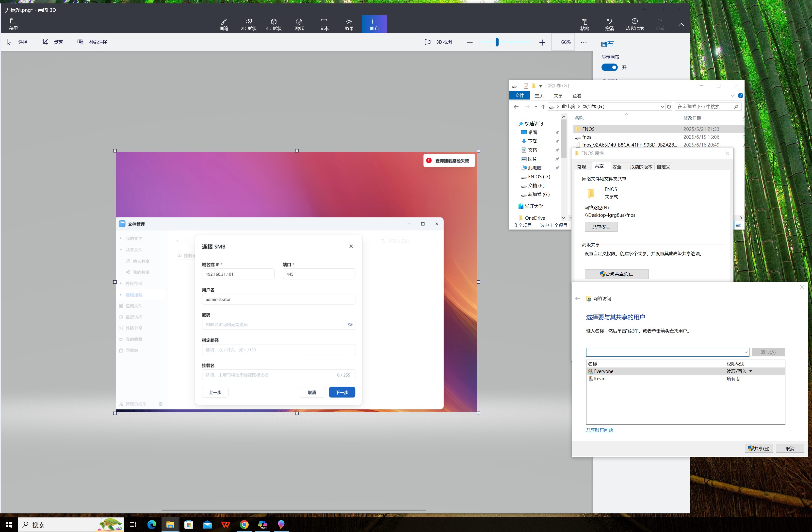The width and height of the screenshot is (812, 532).
Task: Choose the 神奇选择 magic select tool
Action: coord(92,42)
